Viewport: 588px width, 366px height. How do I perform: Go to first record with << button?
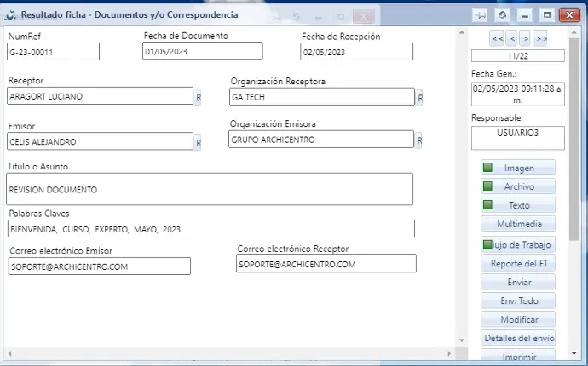pyautogui.click(x=498, y=38)
